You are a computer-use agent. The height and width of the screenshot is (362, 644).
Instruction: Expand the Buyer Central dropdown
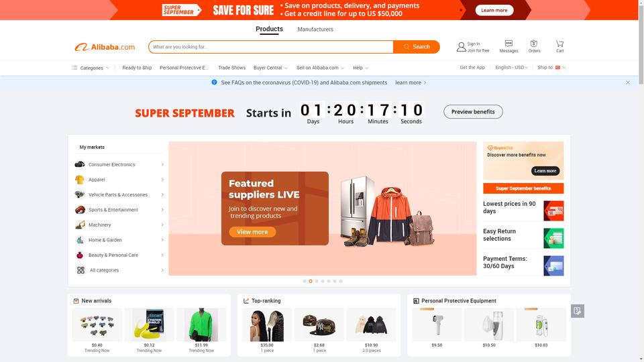click(270, 68)
